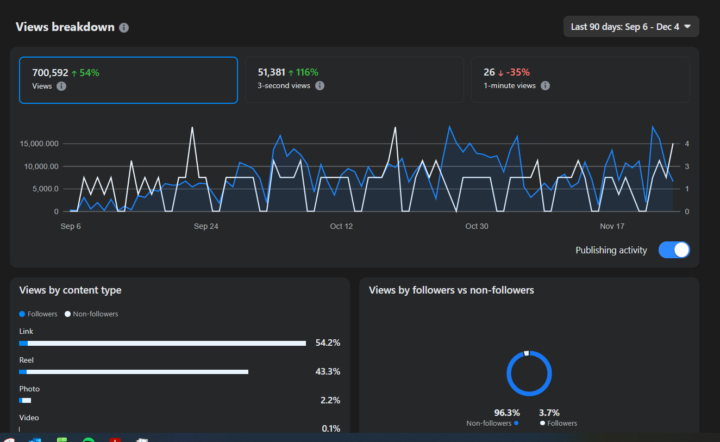Click the red -35% decrease indicator

tap(514, 72)
